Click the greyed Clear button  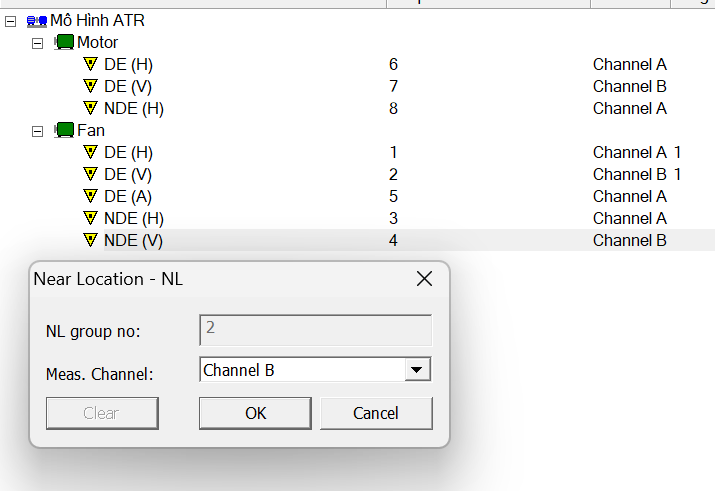pyautogui.click(x=102, y=413)
